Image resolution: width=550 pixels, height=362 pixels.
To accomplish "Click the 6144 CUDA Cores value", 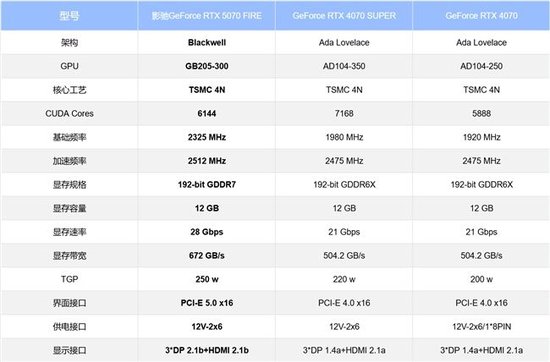I will coord(207,113).
